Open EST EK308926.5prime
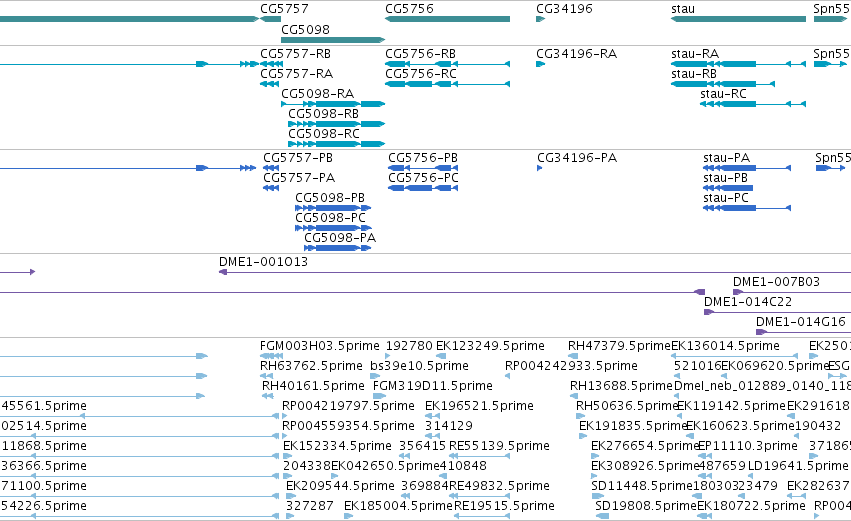 [x=645, y=467]
